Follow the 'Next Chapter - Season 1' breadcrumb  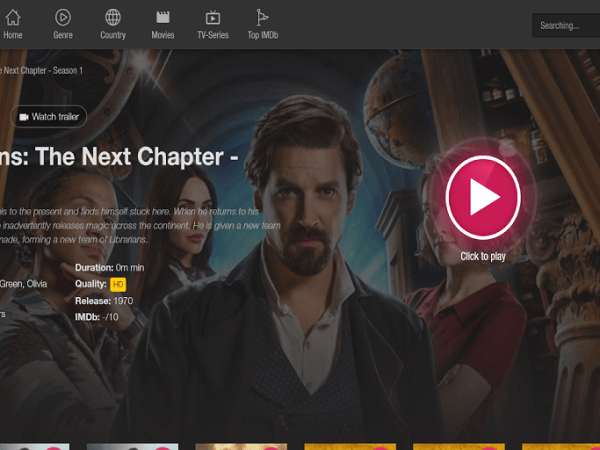[x=41, y=70]
